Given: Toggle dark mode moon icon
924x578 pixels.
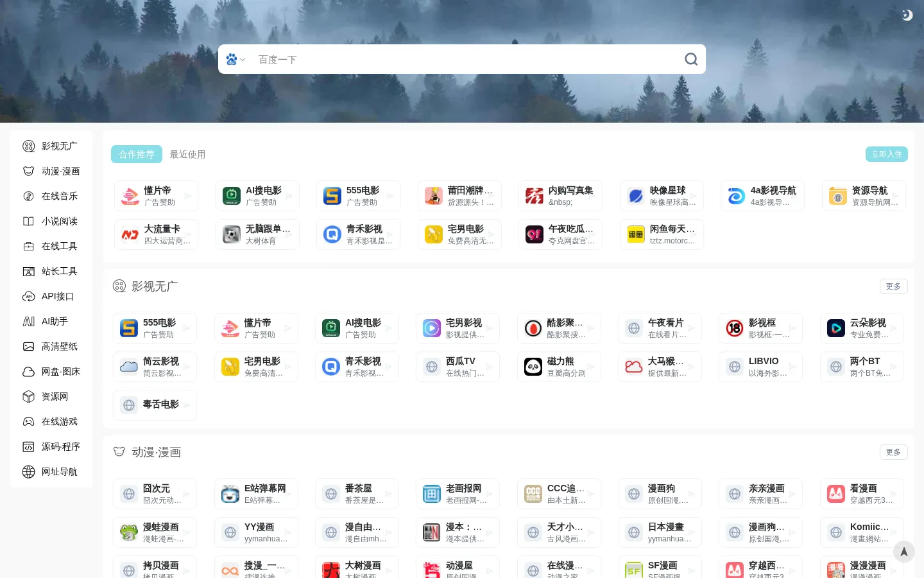Looking at the screenshot, I should coord(907,15).
